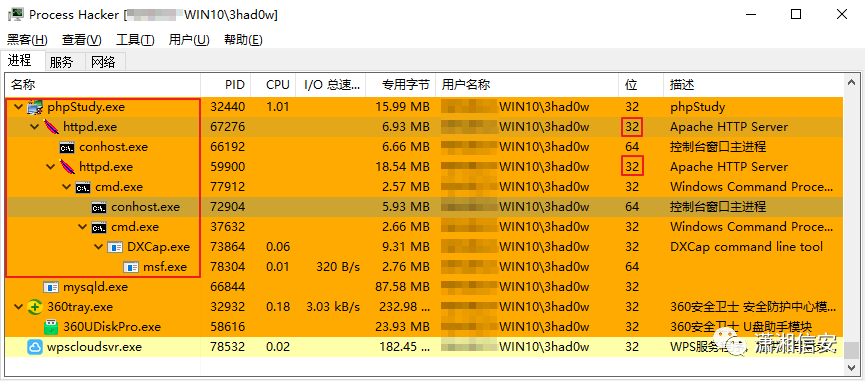Sort by the 位 column header
The width and height of the screenshot is (865, 381).
point(641,84)
